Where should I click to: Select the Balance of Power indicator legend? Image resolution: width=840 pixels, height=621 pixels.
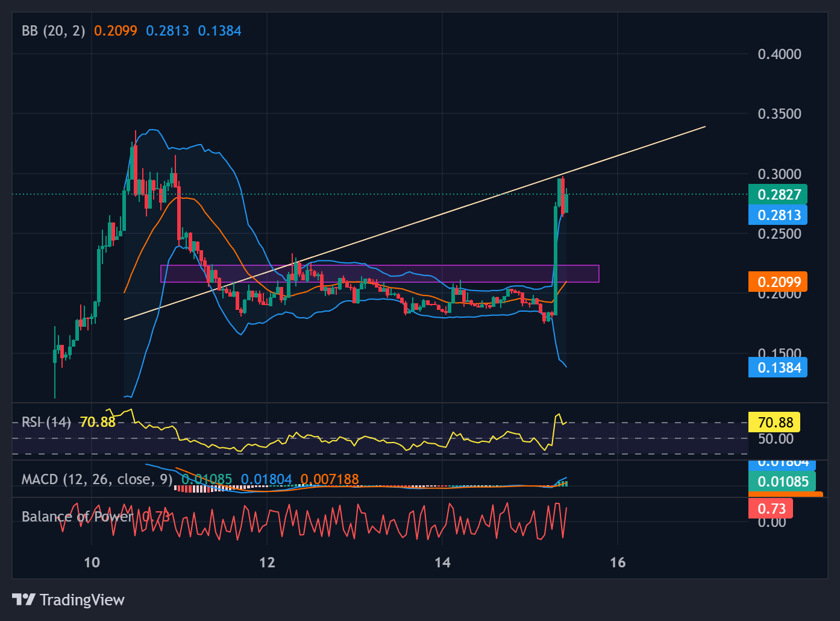pos(77,516)
